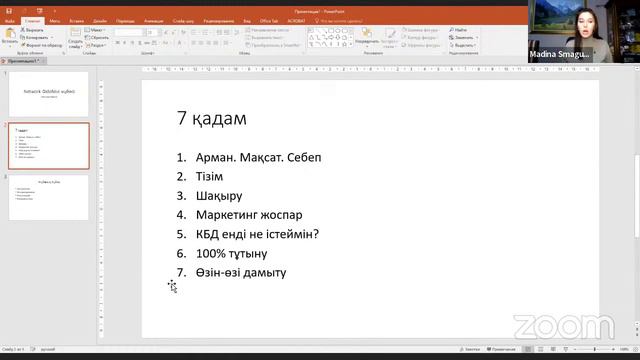This screenshot has height=360, width=640.
Task: Click the zoom slider handle in status bar
Action: (595, 349)
